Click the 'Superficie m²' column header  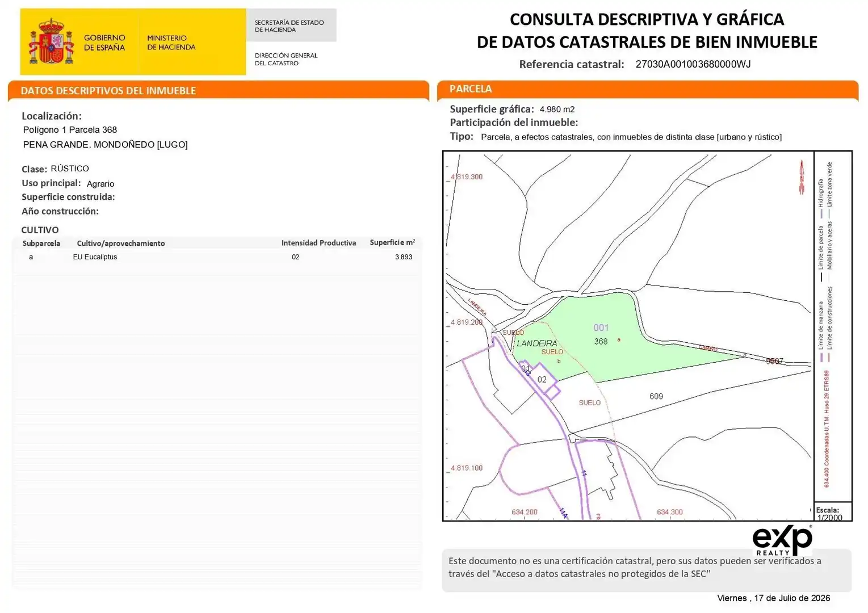coord(392,242)
